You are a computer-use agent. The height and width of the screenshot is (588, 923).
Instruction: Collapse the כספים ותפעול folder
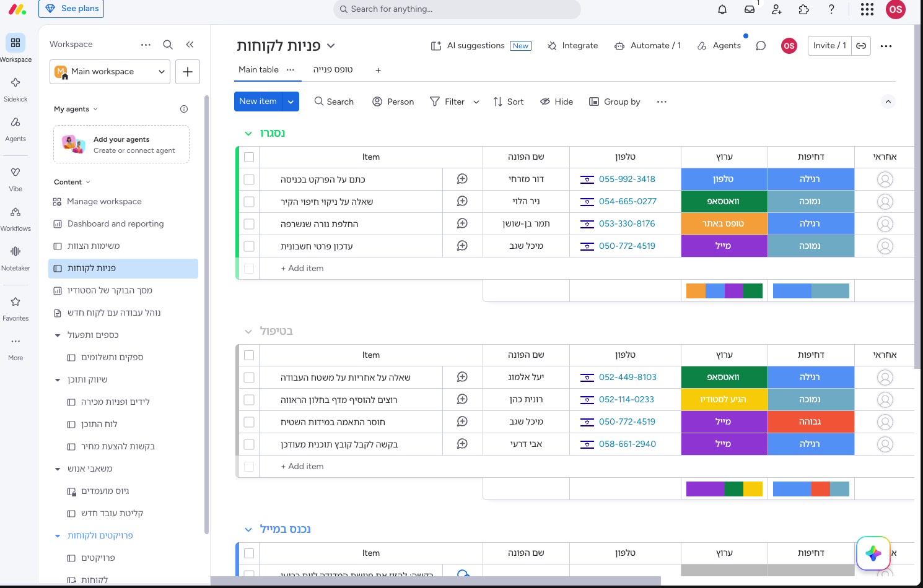[58, 335]
